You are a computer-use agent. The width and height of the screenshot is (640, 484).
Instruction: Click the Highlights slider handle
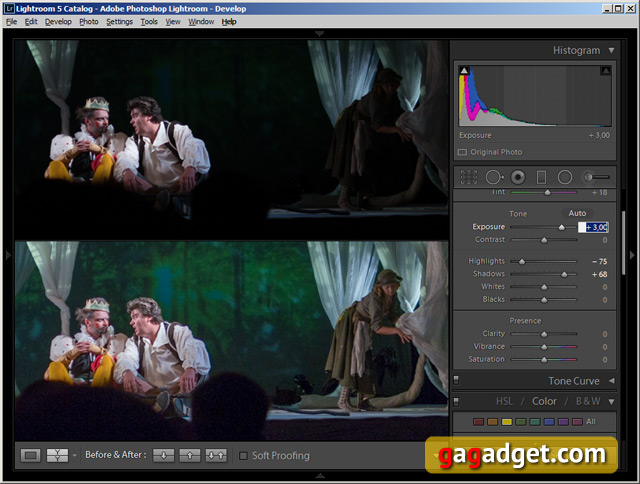(522, 261)
